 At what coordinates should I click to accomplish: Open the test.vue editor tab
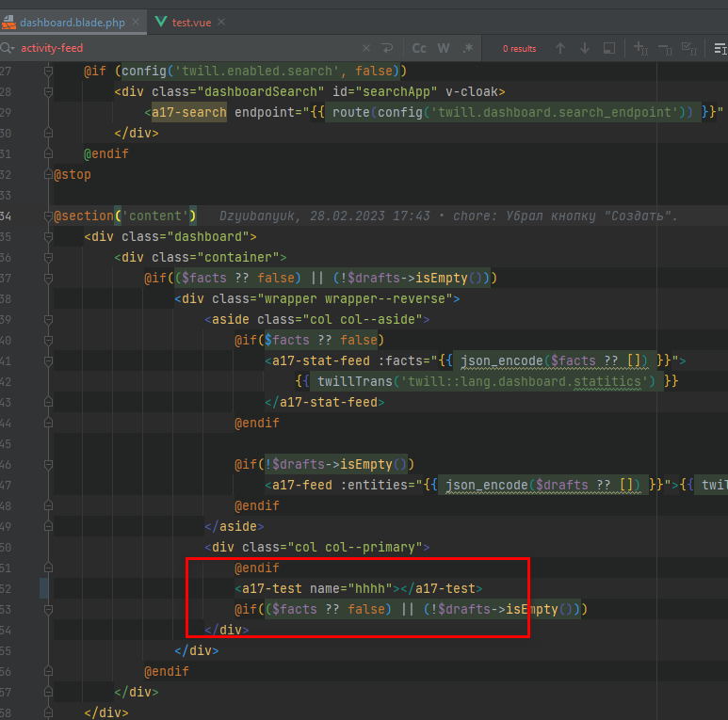191,21
